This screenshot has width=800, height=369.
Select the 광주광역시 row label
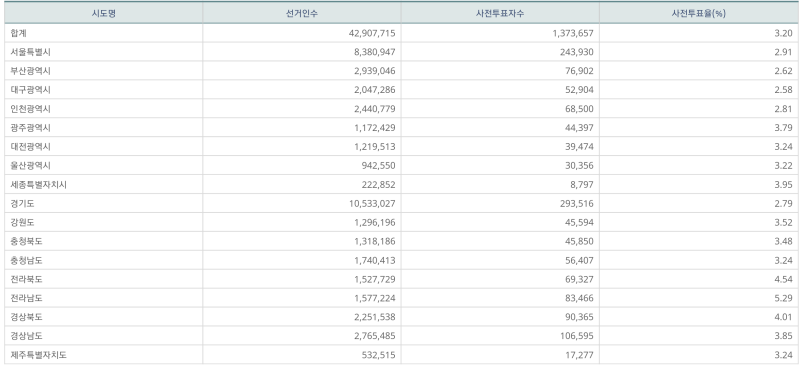(x=31, y=128)
